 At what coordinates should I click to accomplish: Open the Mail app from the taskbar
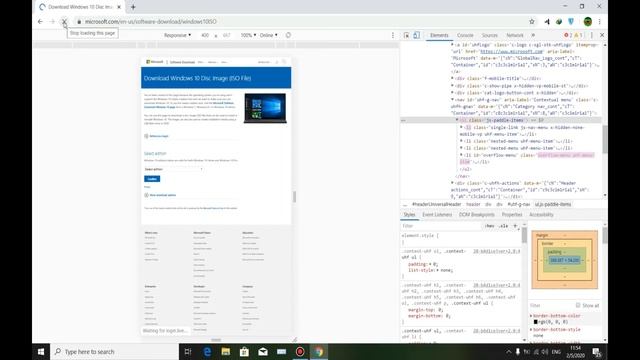(x=263, y=351)
